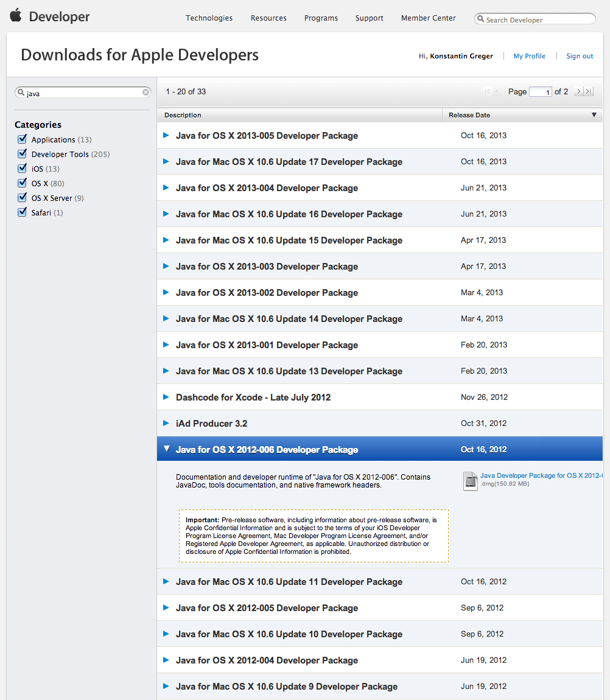Open the Support menu

click(370, 18)
